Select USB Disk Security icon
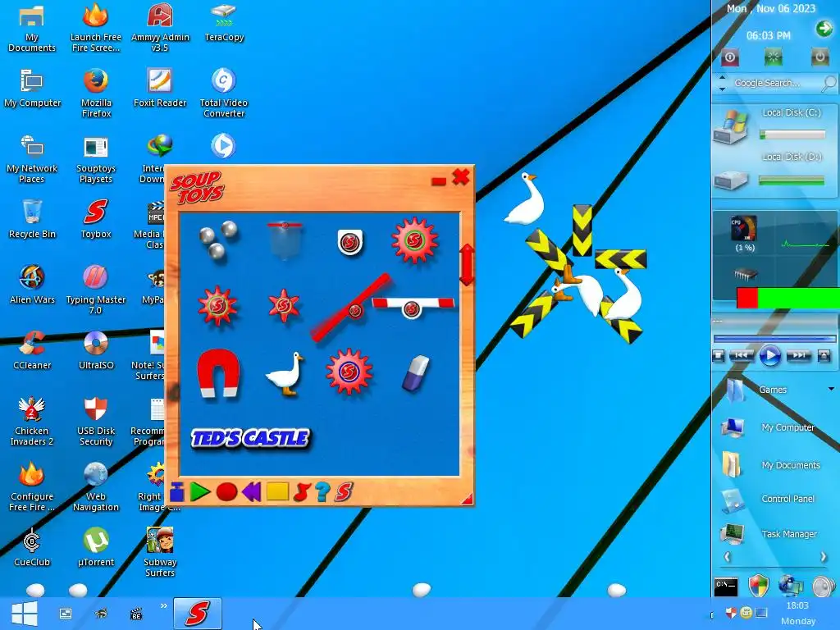Screen dimensions: 840x630 coord(96,421)
